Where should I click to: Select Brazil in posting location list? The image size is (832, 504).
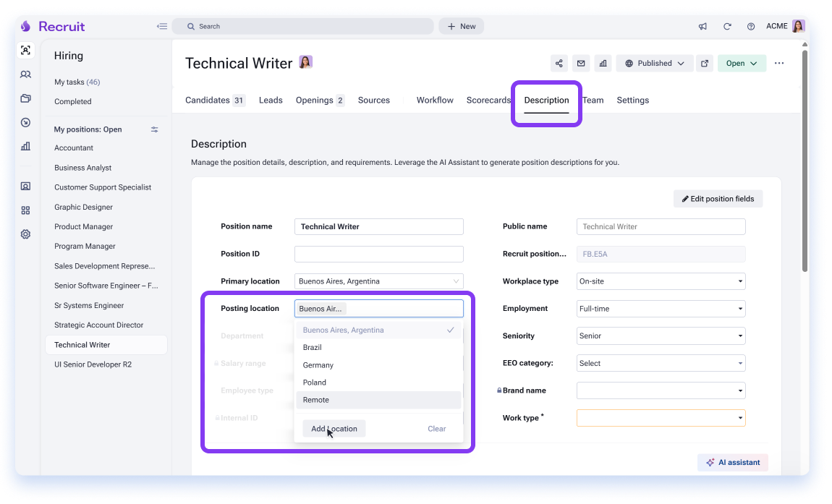378,348
